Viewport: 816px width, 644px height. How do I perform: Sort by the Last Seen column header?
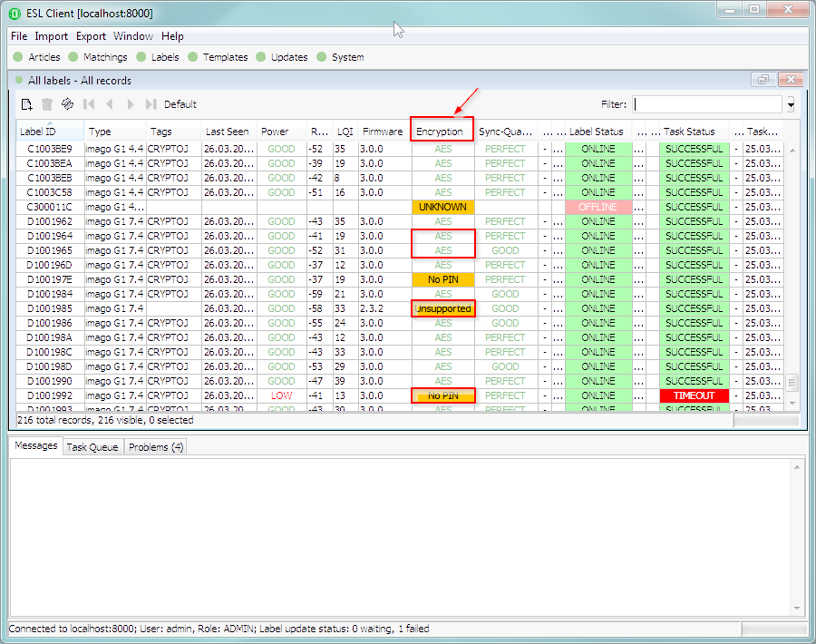click(x=229, y=132)
